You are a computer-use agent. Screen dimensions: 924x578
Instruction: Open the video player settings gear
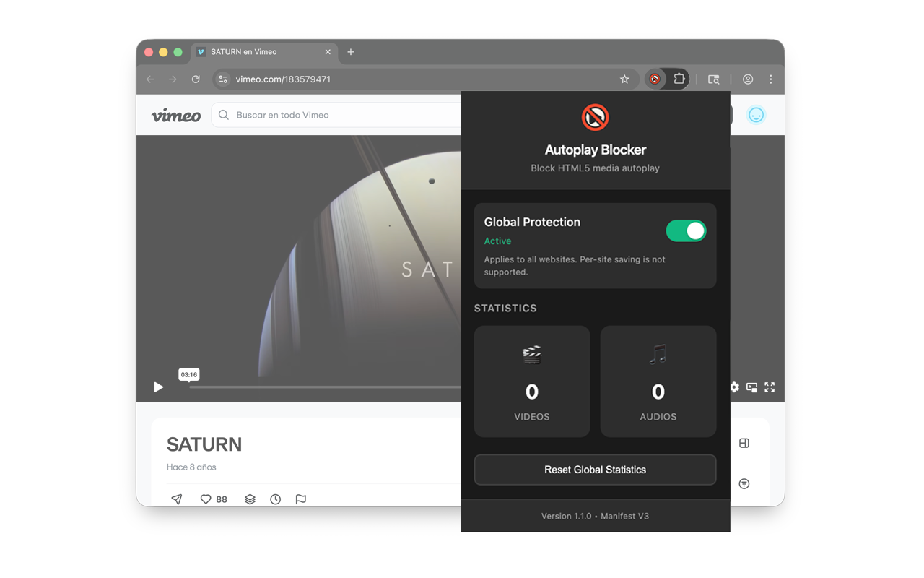733,387
